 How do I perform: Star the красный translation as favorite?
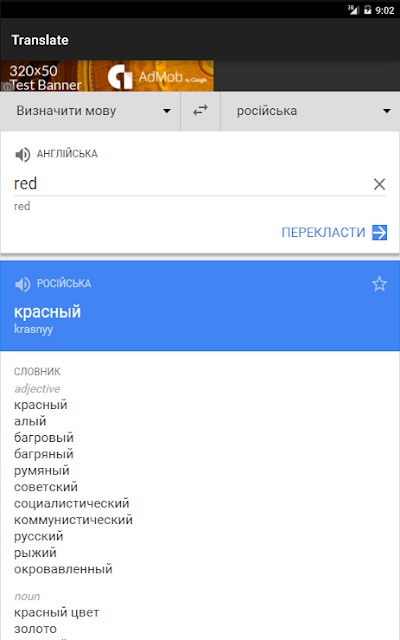(x=379, y=284)
